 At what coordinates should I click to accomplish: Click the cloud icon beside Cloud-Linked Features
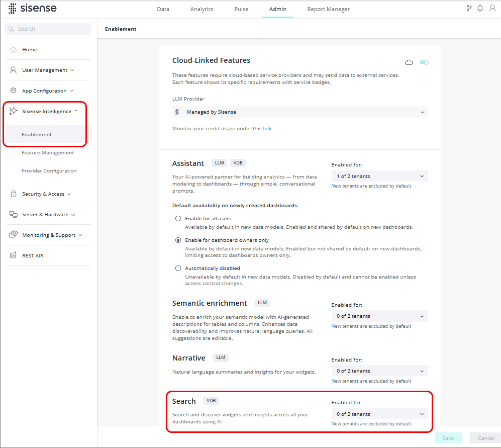409,62
